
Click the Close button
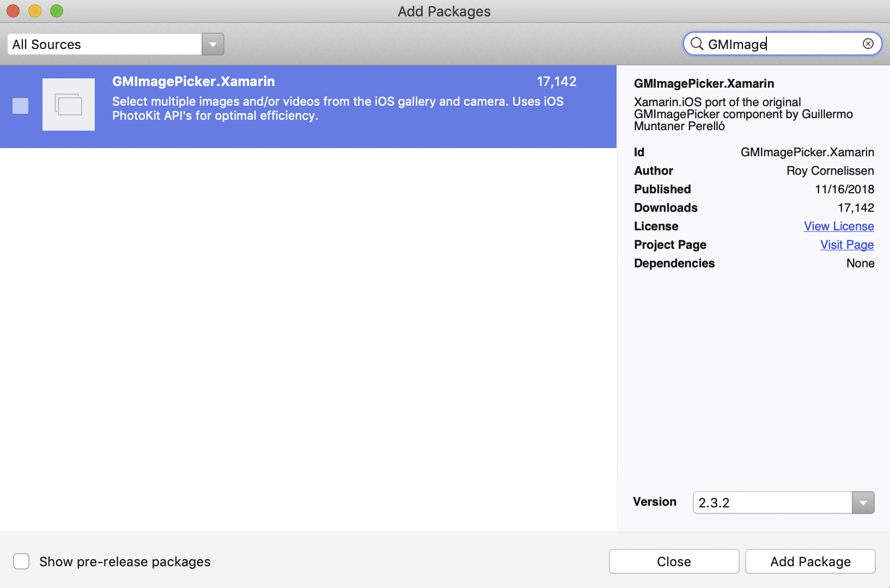point(674,561)
